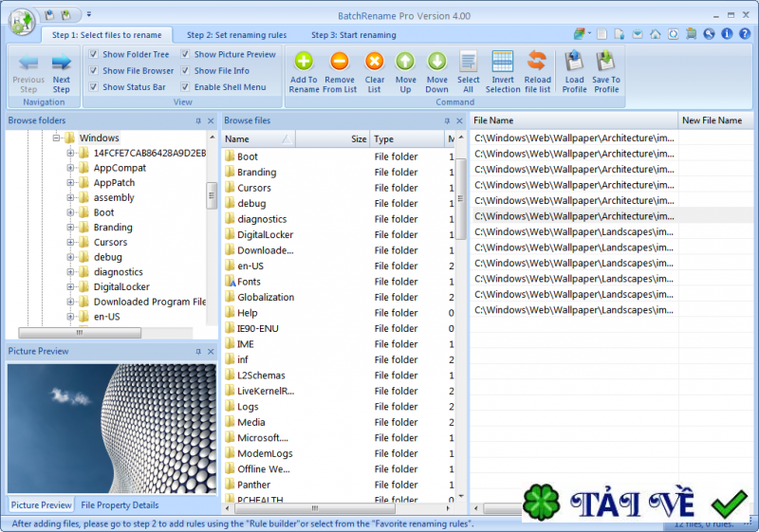Viewport: 759px width, 532px height.
Task: Open the File Property Details tab
Action: 120,505
